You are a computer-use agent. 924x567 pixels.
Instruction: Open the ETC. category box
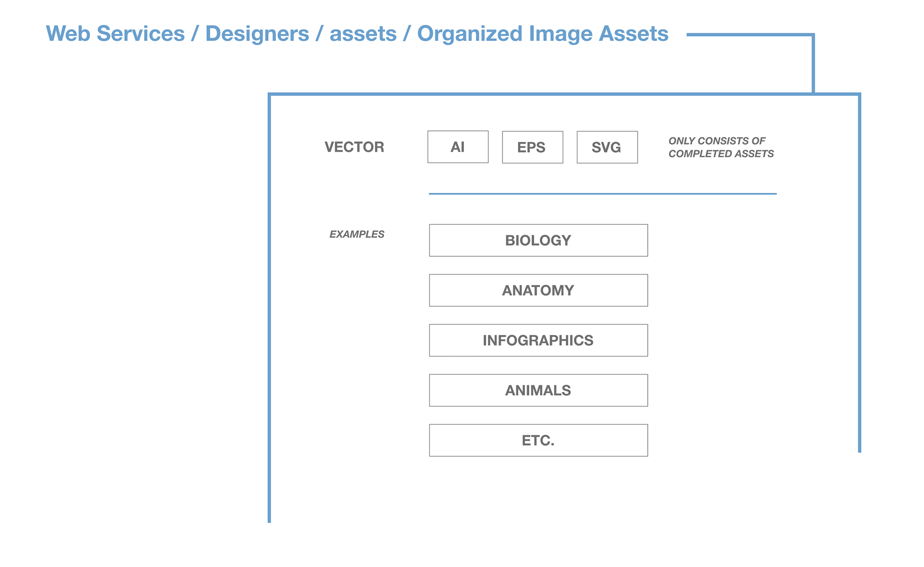point(538,440)
